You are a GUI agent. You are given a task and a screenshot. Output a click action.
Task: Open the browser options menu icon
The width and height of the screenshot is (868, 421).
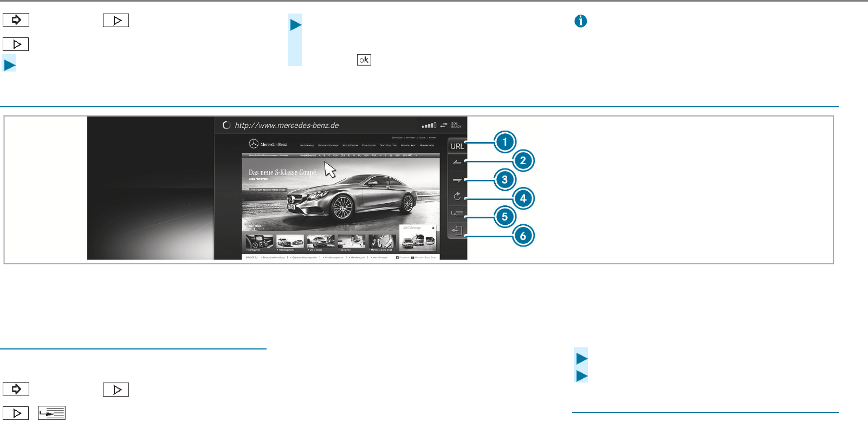[x=457, y=213]
